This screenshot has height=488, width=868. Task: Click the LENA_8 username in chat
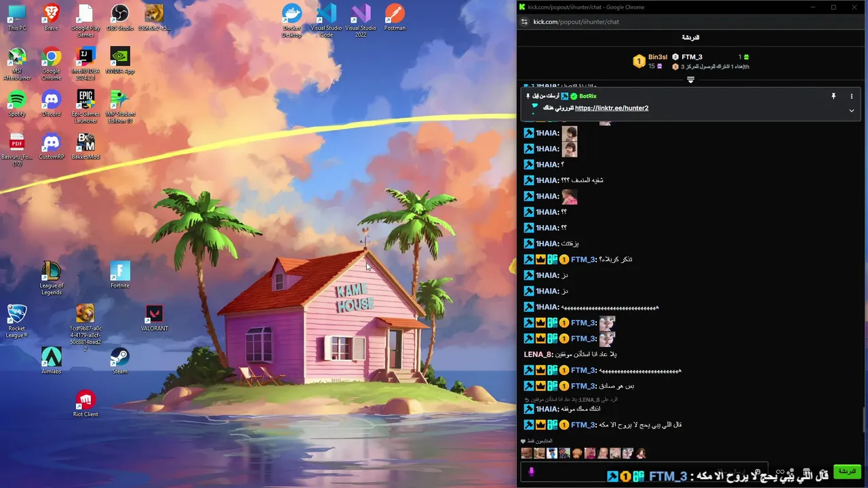[x=537, y=354]
